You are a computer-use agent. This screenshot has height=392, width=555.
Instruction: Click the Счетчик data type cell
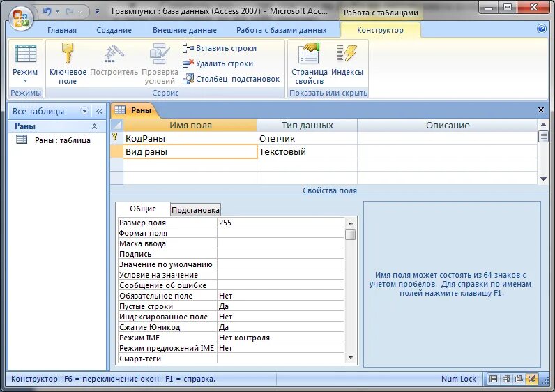307,139
